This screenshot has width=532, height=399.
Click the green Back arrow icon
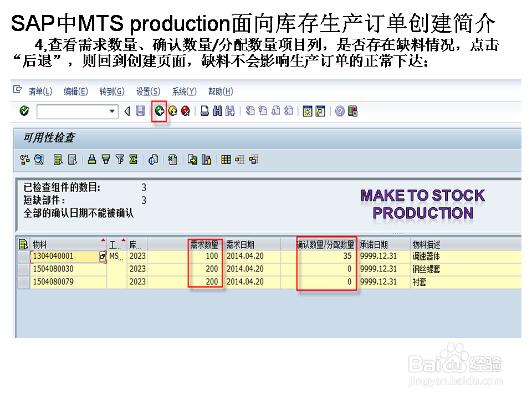(x=160, y=111)
